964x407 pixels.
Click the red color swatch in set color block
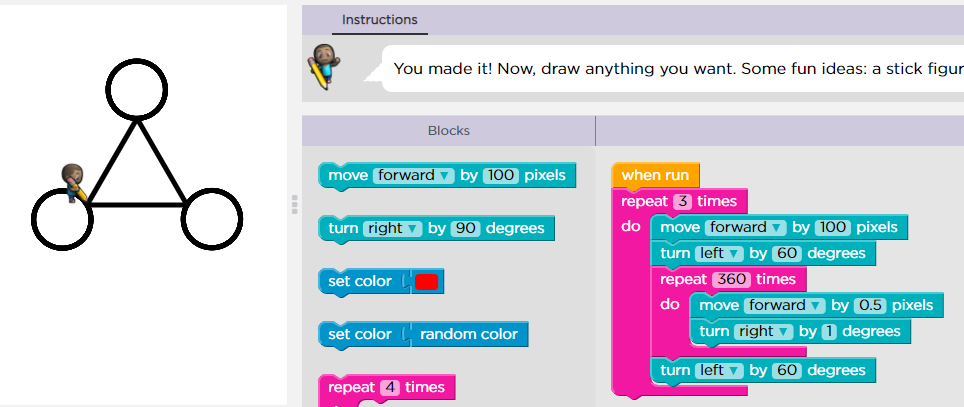click(427, 282)
